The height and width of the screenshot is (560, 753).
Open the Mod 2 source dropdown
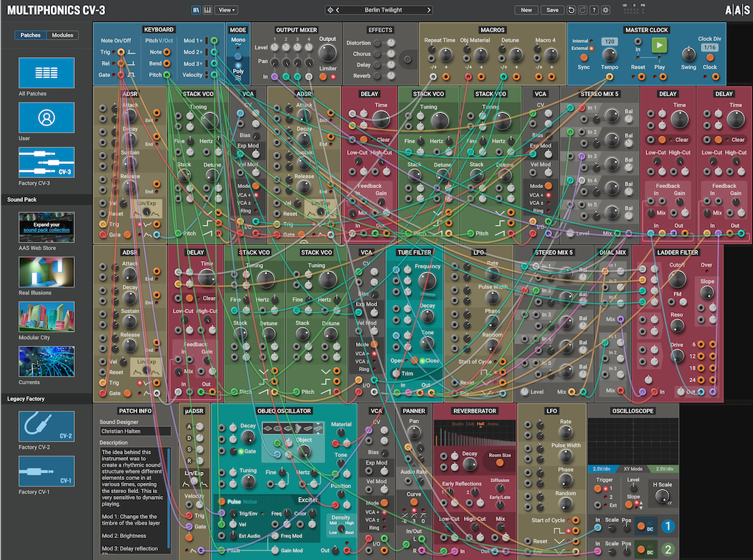193,52
